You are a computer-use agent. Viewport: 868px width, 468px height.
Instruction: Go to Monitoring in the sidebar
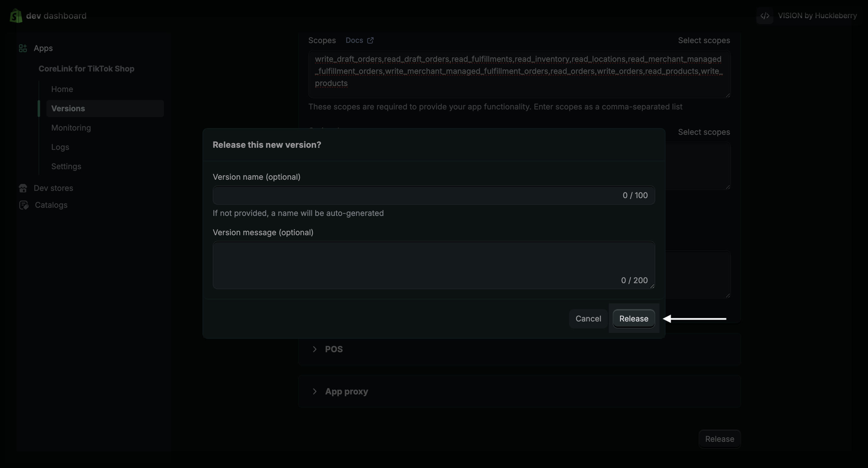click(x=71, y=128)
